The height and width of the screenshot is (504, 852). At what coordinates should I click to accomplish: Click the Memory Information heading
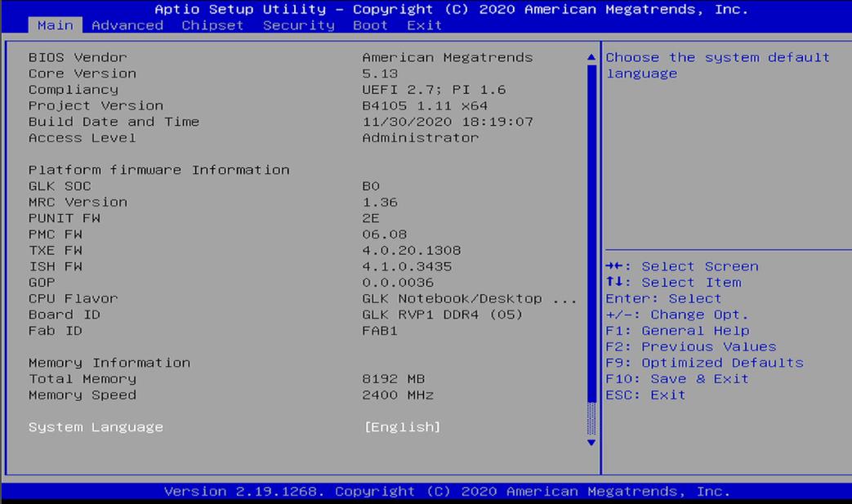point(109,362)
